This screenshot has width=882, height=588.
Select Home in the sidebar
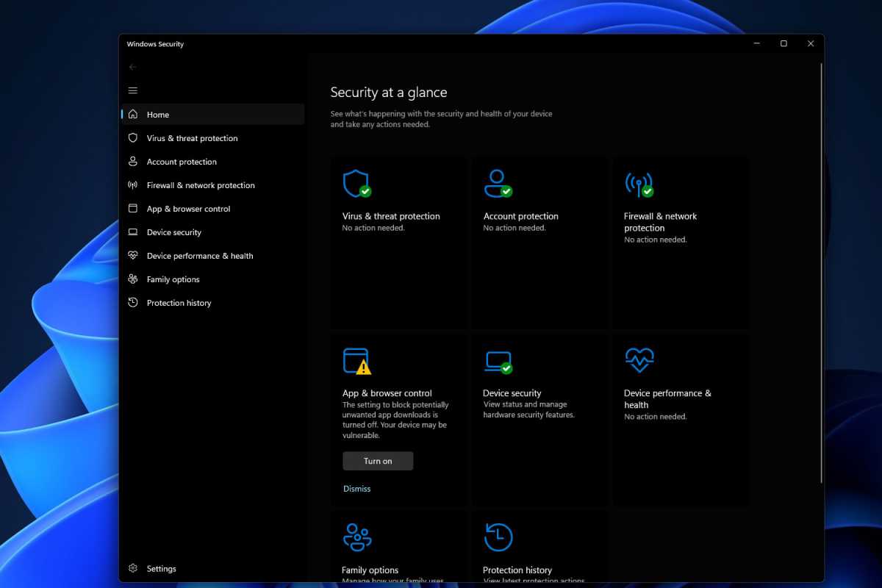(213, 114)
